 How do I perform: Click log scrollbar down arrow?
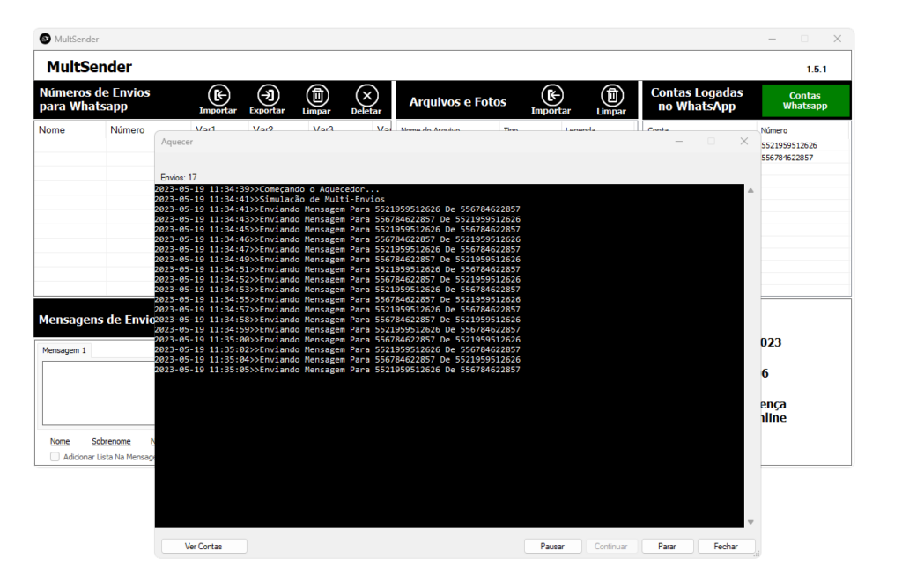click(x=750, y=522)
